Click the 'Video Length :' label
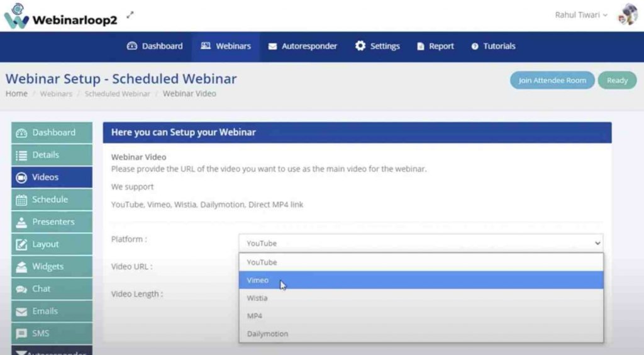Image resolution: width=644 pixels, height=355 pixels. [x=136, y=294]
